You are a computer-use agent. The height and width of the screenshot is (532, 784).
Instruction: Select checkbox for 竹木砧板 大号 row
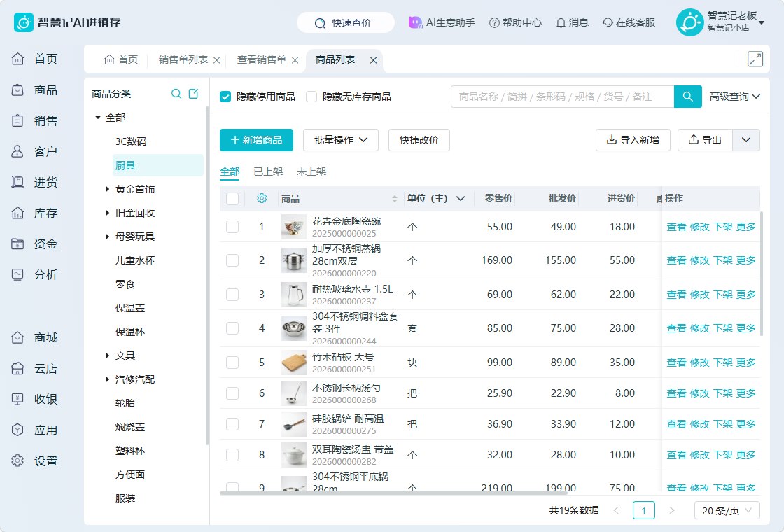[x=232, y=363]
